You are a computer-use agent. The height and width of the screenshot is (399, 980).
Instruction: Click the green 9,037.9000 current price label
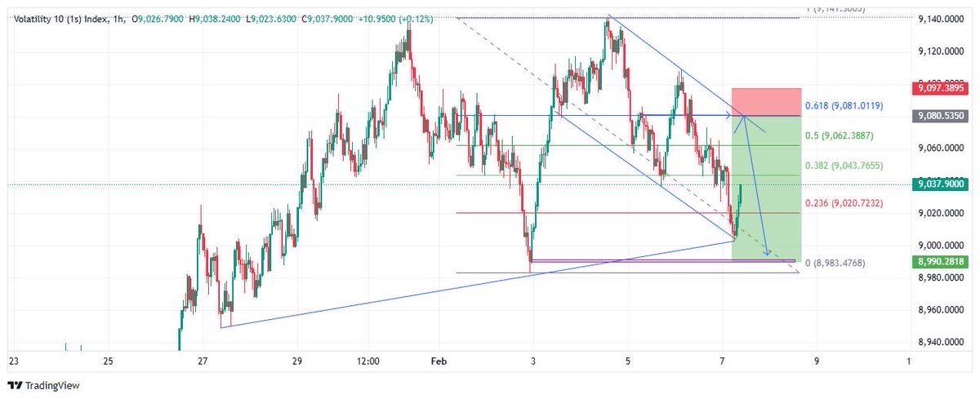click(941, 184)
